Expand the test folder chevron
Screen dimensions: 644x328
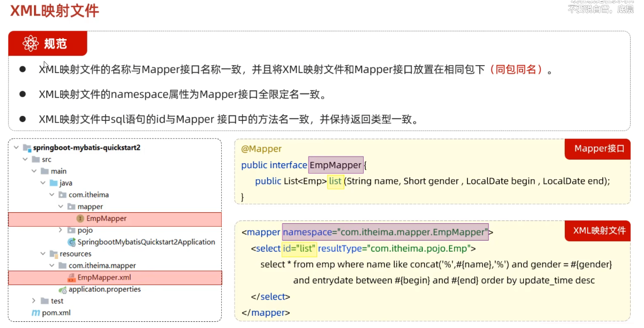34,301
